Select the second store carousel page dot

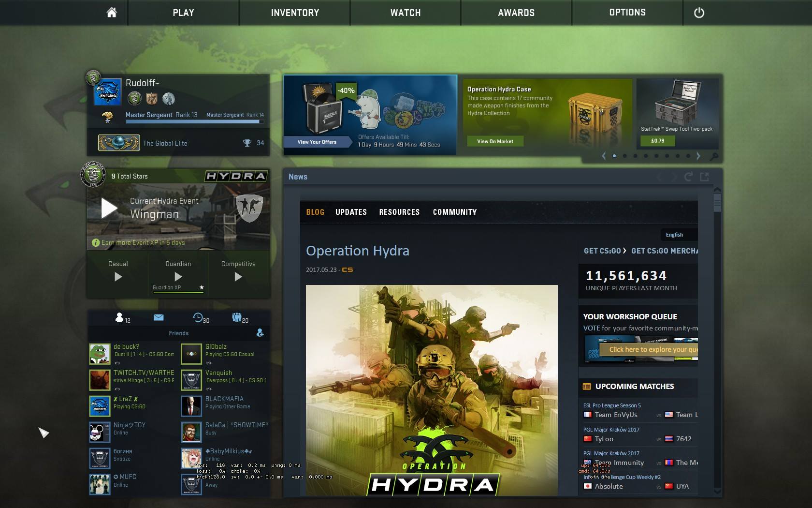[x=625, y=156]
